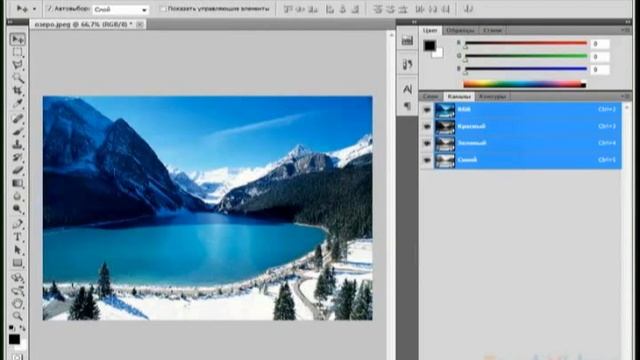Switch to the Стили tab
This screenshot has height=360, width=640.
492,30
